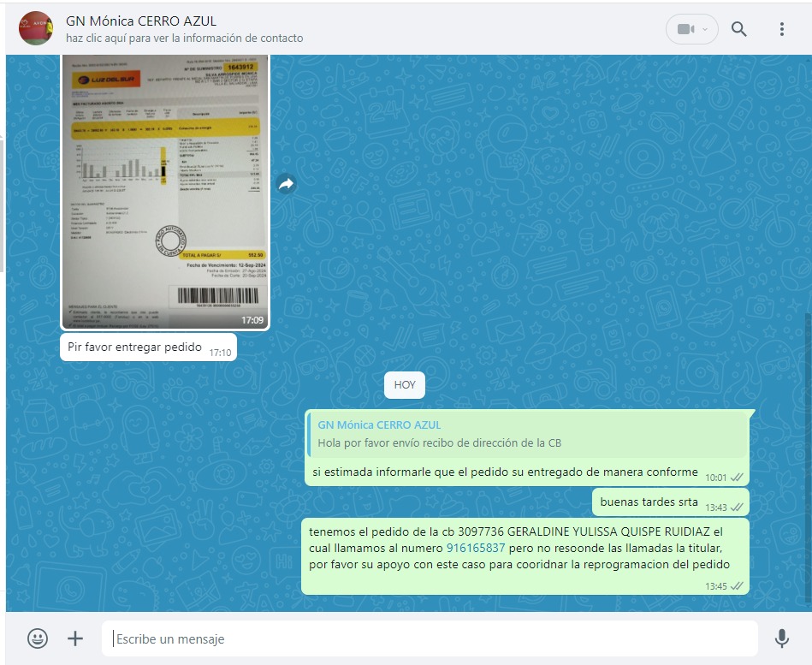Image resolution: width=812 pixels, height=665 pixels.
Task: Click 'haz clic aquí' contact info subtitle
Action: pos(184,39)
